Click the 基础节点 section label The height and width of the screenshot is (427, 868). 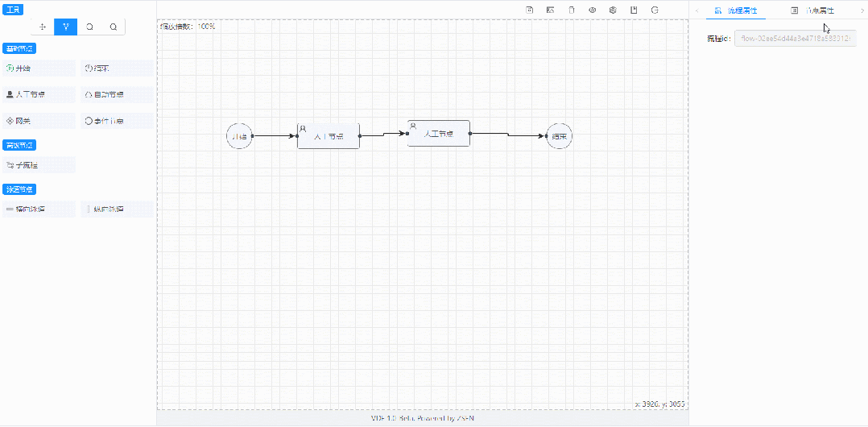(19, 48)
